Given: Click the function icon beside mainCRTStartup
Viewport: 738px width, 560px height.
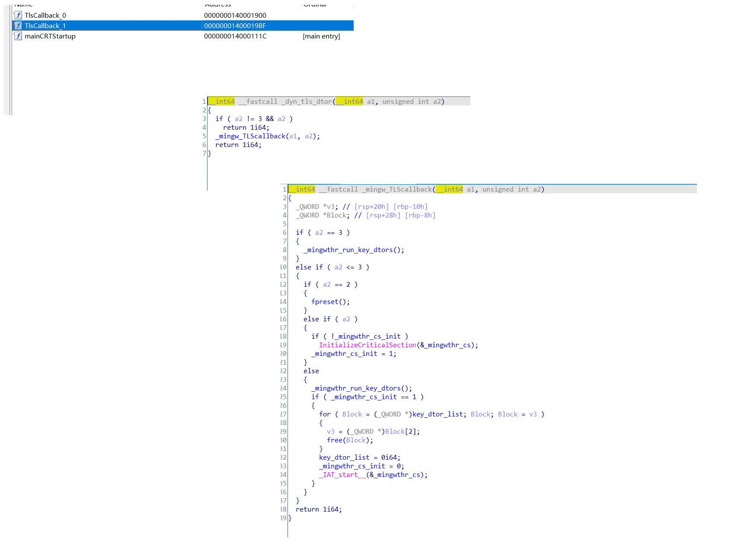Looking at the screenshot, I should (x=18, y=36).
